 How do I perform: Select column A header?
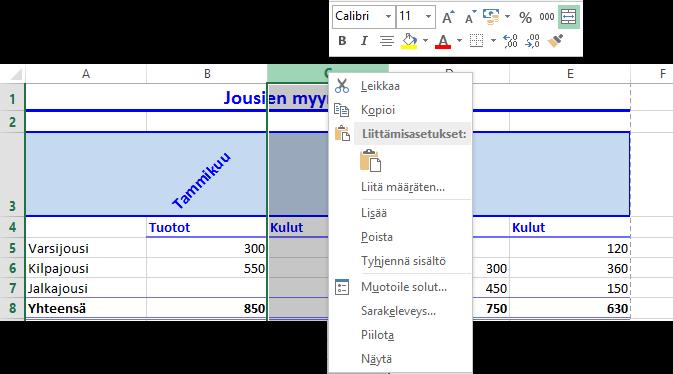click(x=86, y=74)
